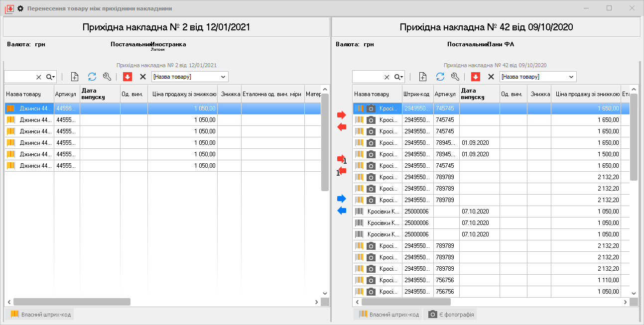Click red down-arrow icon in right toolbar
This screenshot has height=325, width=644.
(476, 77)
